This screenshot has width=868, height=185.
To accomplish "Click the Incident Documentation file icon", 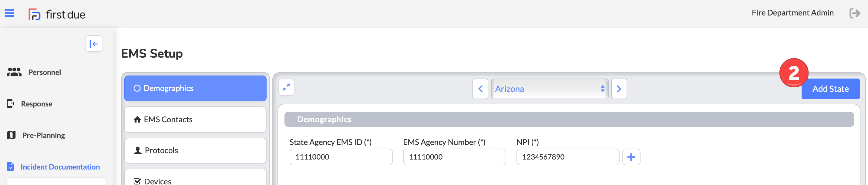I will pyautogui.click(x=10, y=166).
